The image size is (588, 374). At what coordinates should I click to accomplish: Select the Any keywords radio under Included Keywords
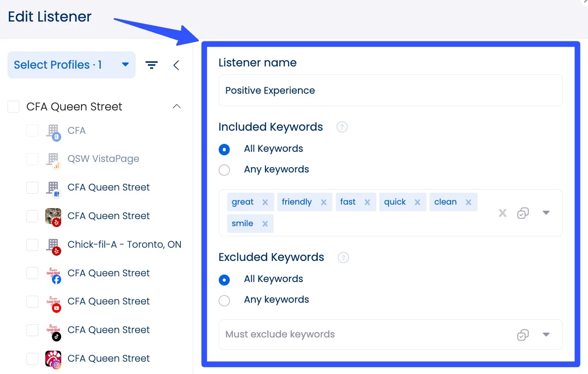click(x=224, y=170)
